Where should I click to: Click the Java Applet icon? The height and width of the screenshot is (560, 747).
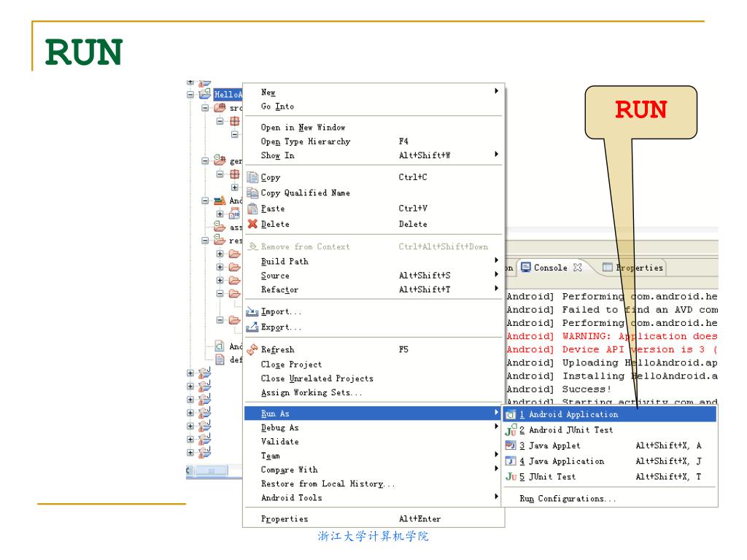pos(510,446)
